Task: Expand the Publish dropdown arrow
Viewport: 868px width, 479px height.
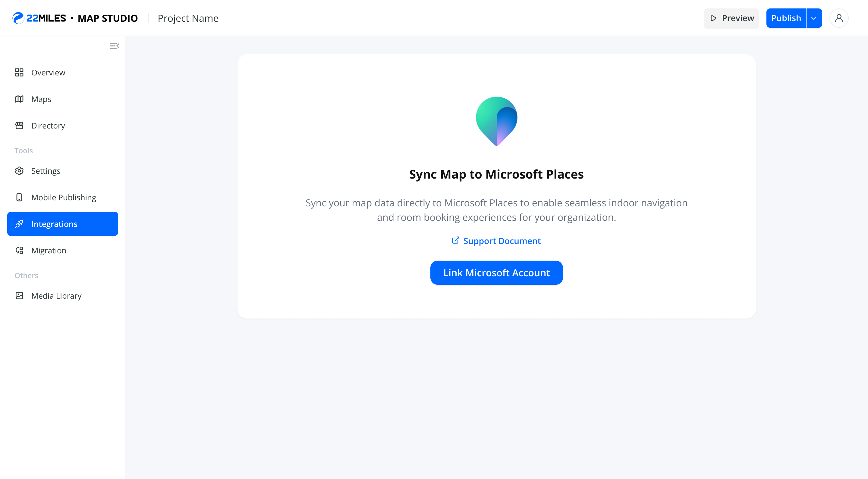Action: pyautogui.click(x=814, y=18)
